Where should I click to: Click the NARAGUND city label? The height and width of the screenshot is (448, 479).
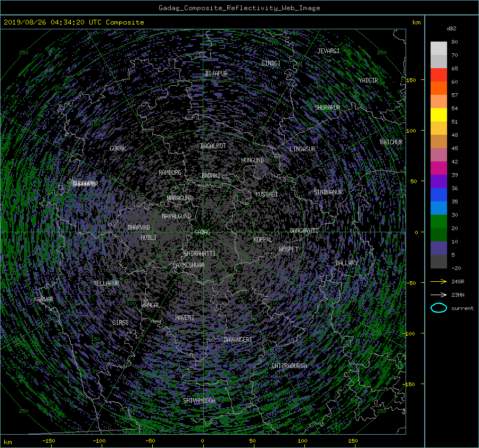(x=180, y=198)
